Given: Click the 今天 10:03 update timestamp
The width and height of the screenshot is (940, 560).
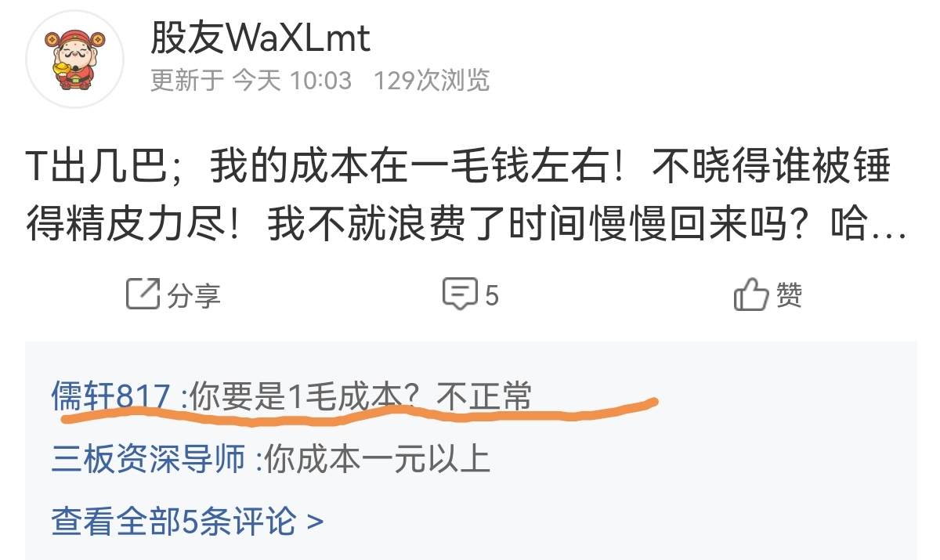Looking at the screenshot, I should [x=292, y=81].
